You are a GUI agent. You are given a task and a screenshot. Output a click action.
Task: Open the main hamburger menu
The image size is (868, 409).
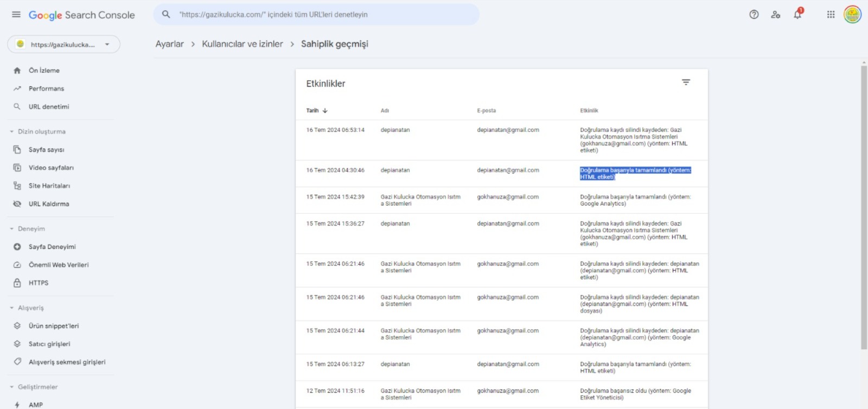tap(16, 15)
